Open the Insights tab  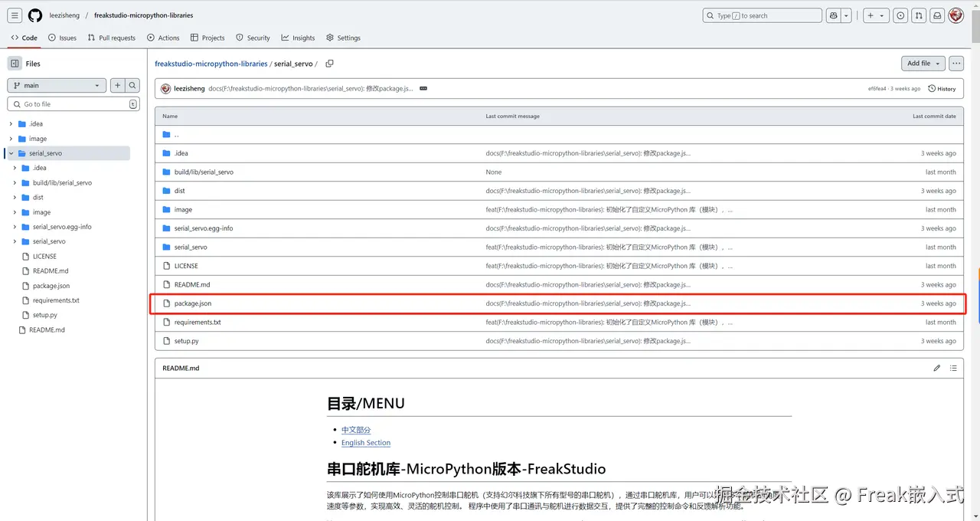coord(298,38)
